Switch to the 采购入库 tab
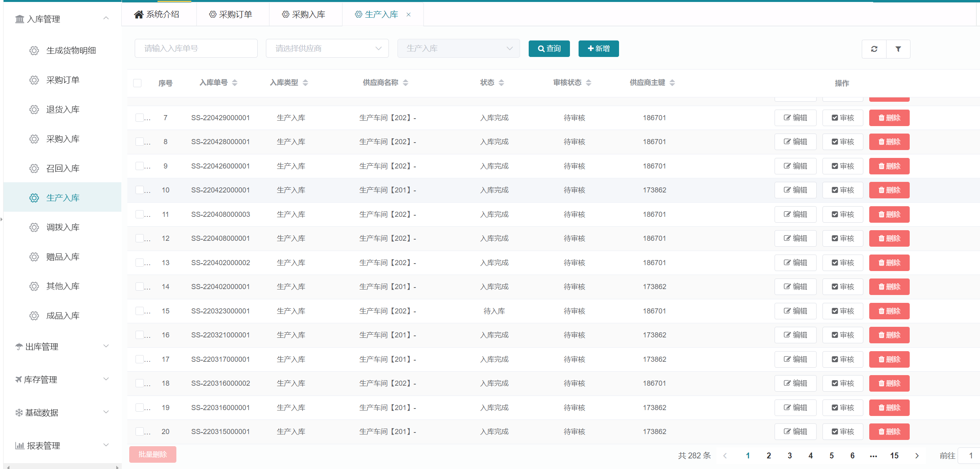Screen dimensions: 980x469 (306, 15)
